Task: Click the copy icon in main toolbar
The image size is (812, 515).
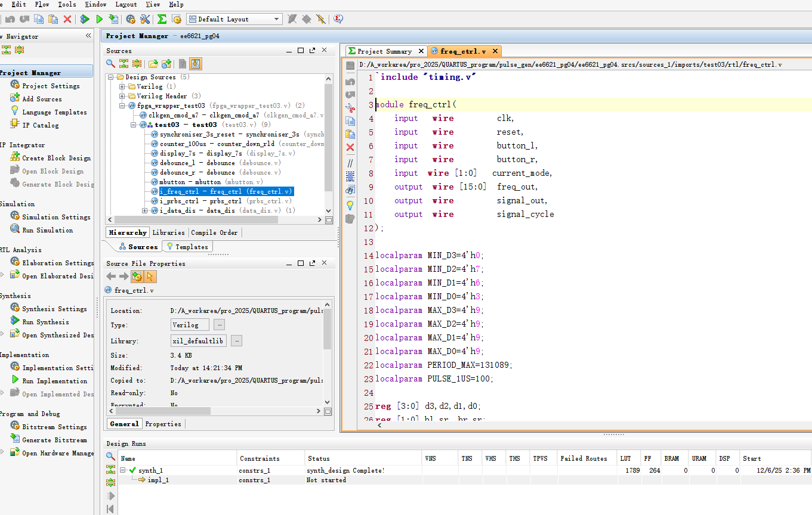Action: click(x=39, y=19)
